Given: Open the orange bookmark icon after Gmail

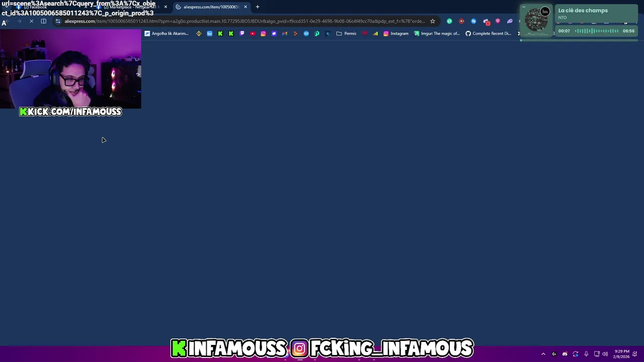Looking at the screenshot, I should [x=295, y=34].
